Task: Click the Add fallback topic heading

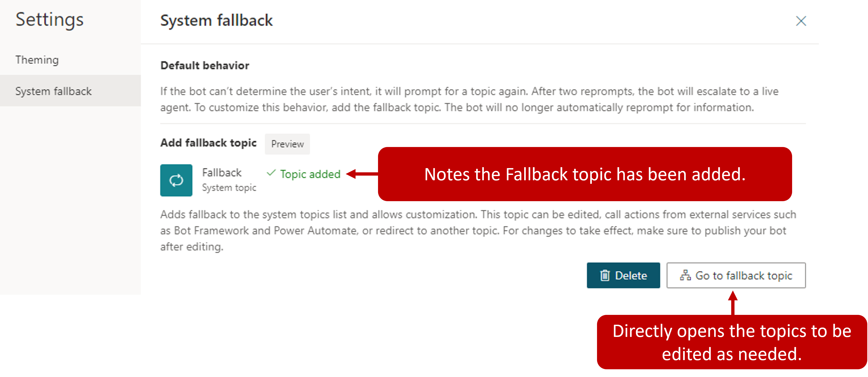Action: tap(208, 143)
